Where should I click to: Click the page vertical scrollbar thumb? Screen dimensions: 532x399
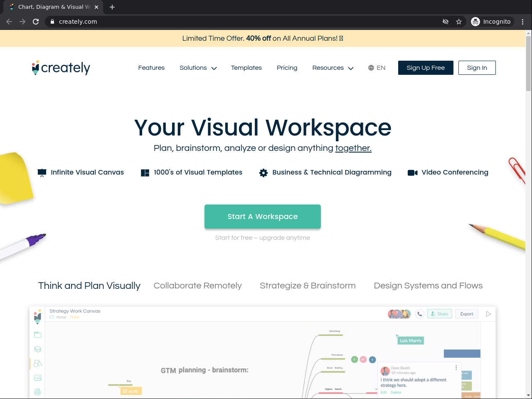pos(528,63)
